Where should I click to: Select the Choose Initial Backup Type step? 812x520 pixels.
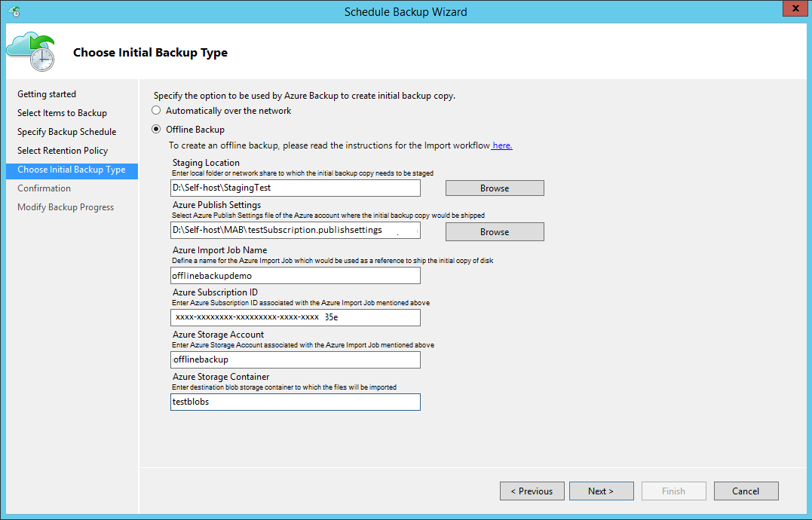pyautogui.click(x=69, y=170)
